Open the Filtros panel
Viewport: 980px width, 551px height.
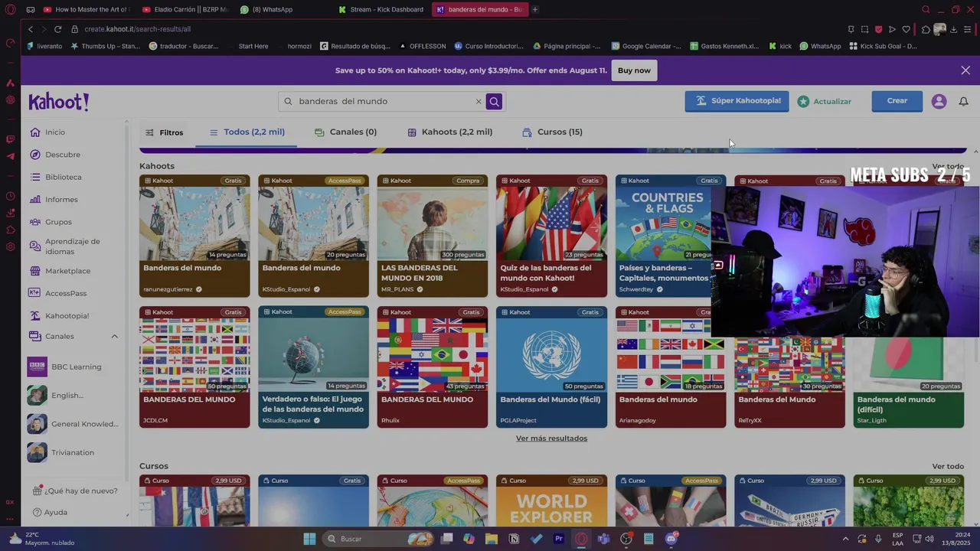164,132
